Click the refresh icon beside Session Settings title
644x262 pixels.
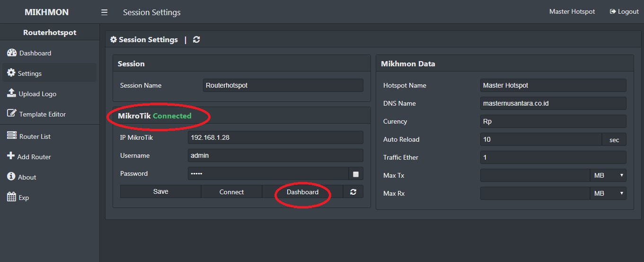pos(196,40)
